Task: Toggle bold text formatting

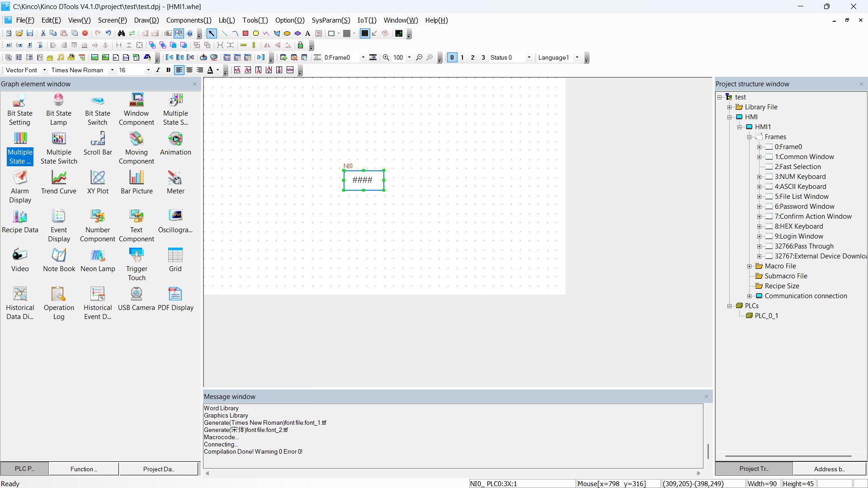Action: [168, 70]
